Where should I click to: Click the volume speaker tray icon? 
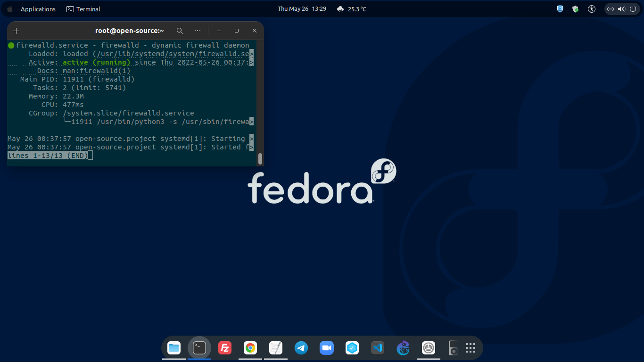(621, 9)
